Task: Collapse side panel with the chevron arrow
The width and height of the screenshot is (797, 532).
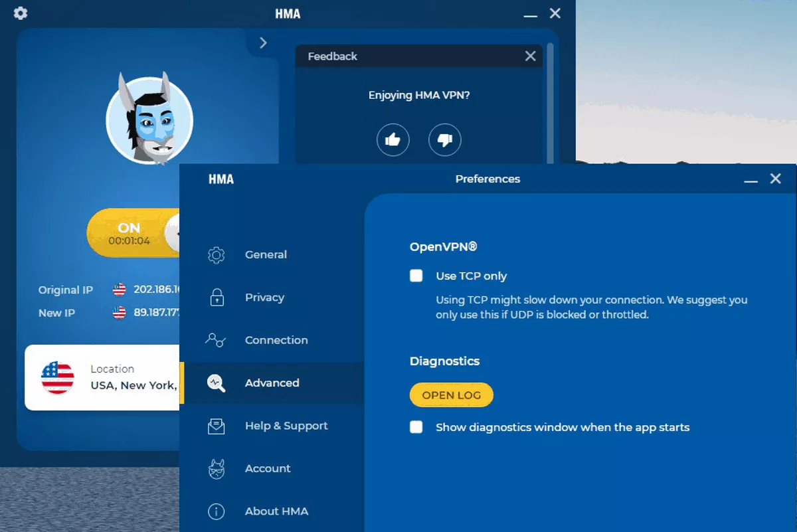Action: [x=263, y=43]
